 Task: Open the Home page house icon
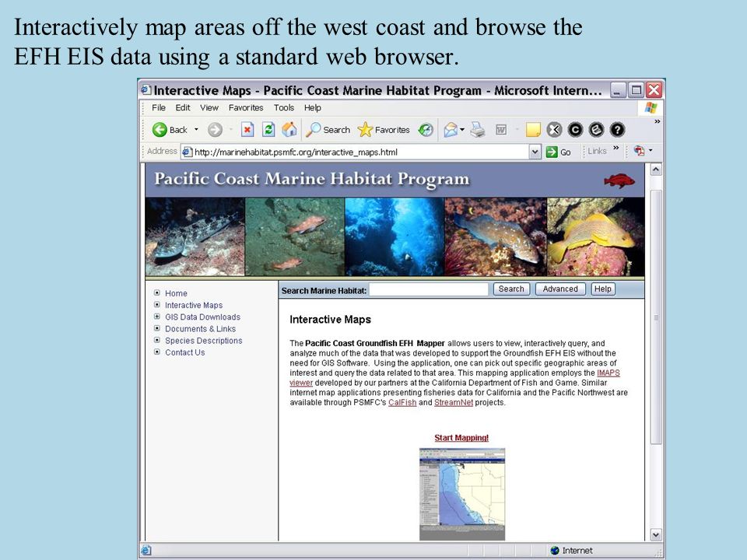tap(289, 130)
